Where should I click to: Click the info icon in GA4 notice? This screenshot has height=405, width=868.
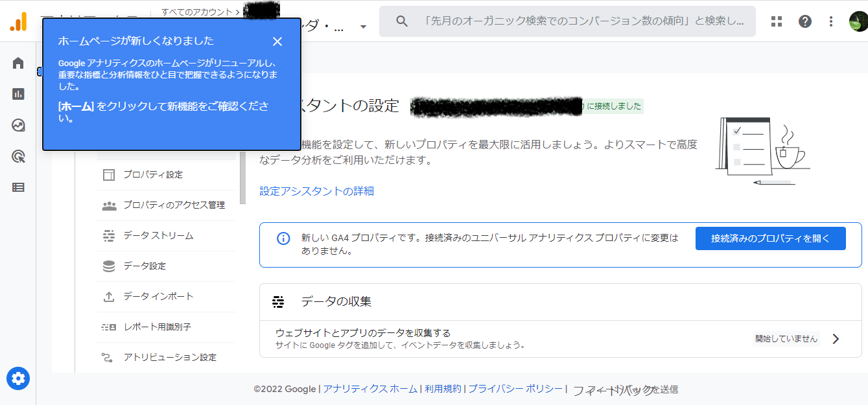[283, 238]
